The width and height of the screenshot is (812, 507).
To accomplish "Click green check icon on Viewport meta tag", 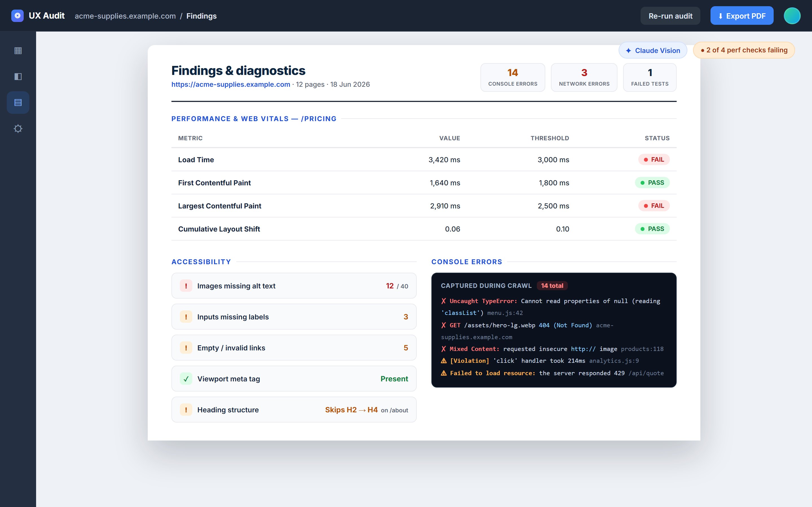I will [x=186, y=379].
